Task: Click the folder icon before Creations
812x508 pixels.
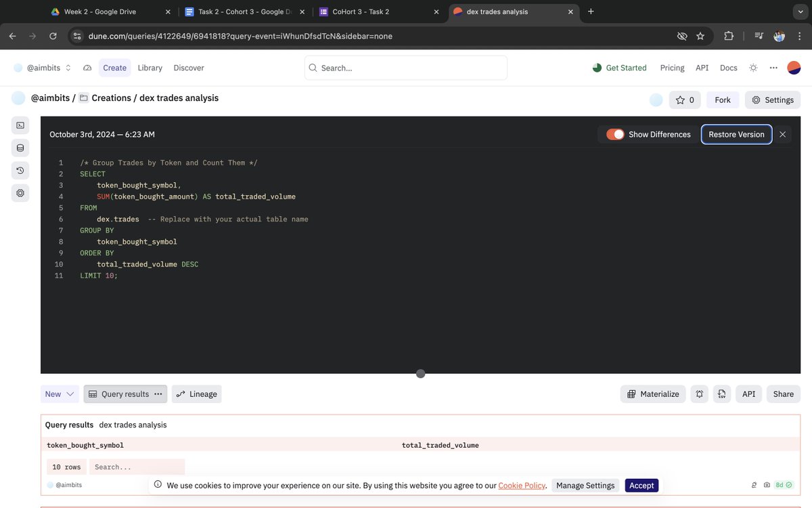Action: click(84, 98)
